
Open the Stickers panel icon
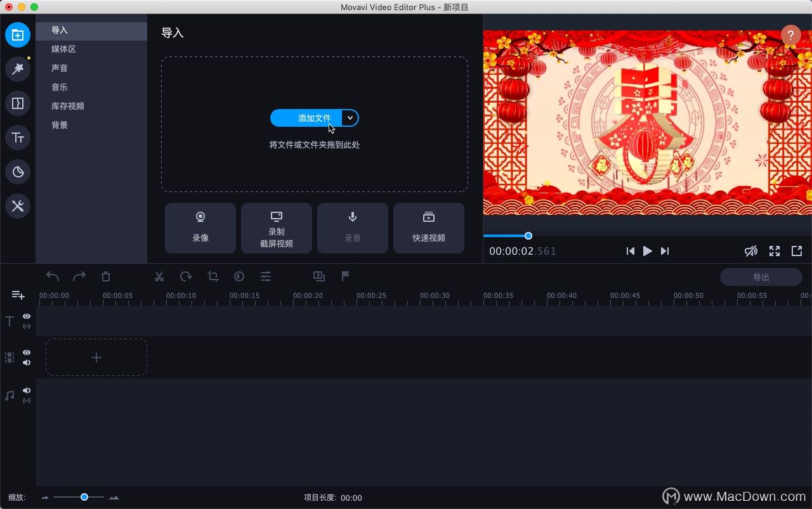pos(18,172)
